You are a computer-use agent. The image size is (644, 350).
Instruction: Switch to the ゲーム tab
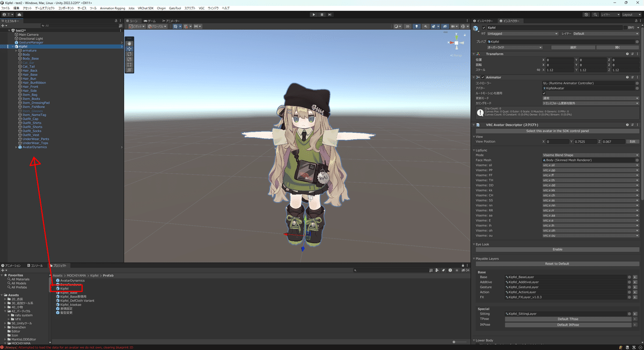151,21
